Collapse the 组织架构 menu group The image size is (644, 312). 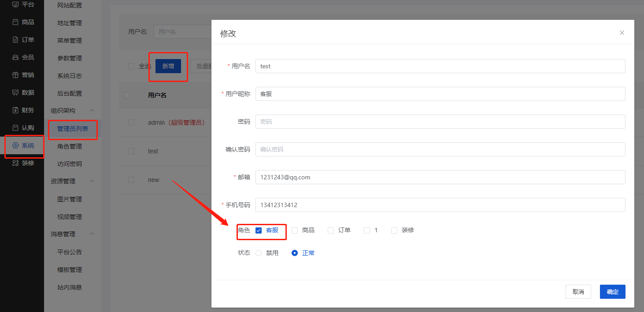pyautogui.click(x=92, y=111)
